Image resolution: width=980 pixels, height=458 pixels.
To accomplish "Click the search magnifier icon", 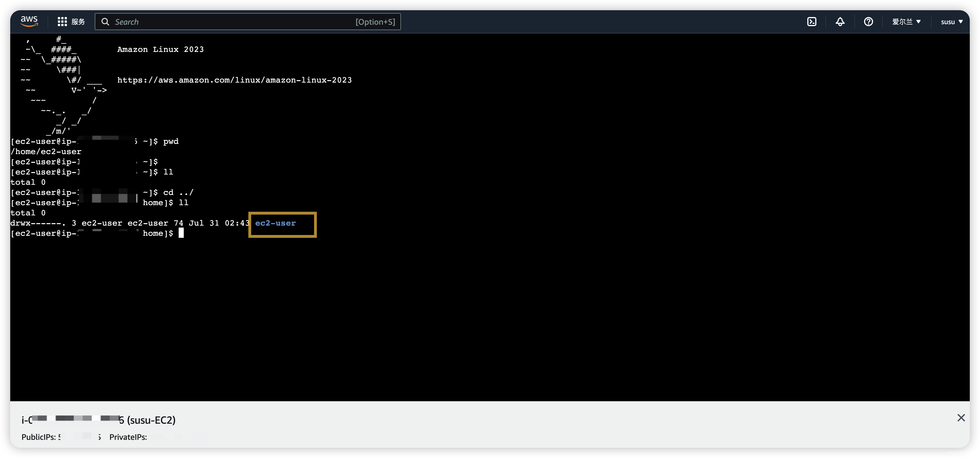I will (x=105, y=22).
